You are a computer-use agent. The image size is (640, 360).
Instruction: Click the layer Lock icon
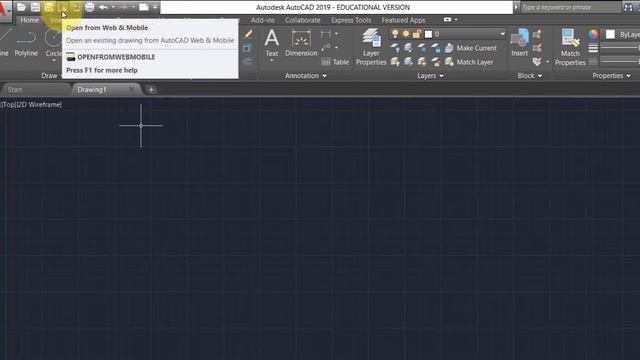pyautogui.click(x=436, y=48)
